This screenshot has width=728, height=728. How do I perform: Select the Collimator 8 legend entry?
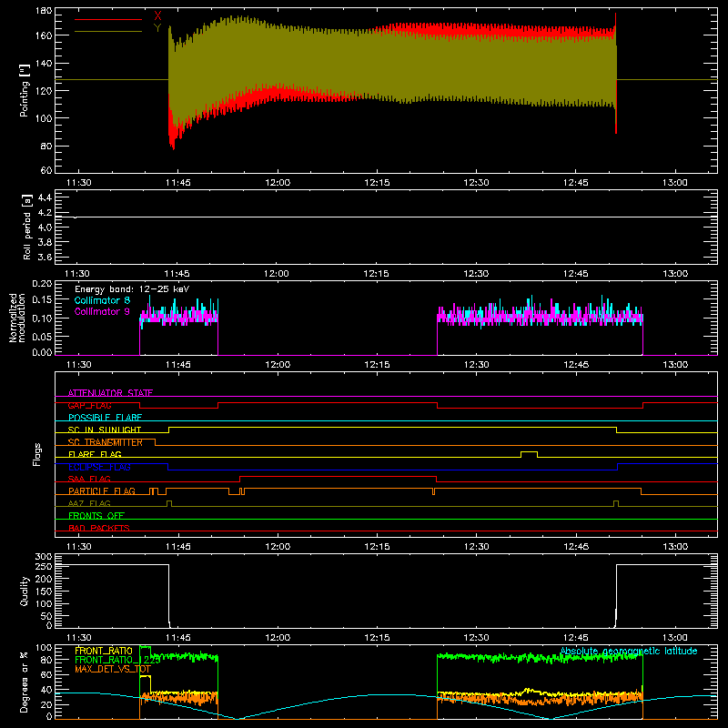pyautogui.click(x=102, y=300)
